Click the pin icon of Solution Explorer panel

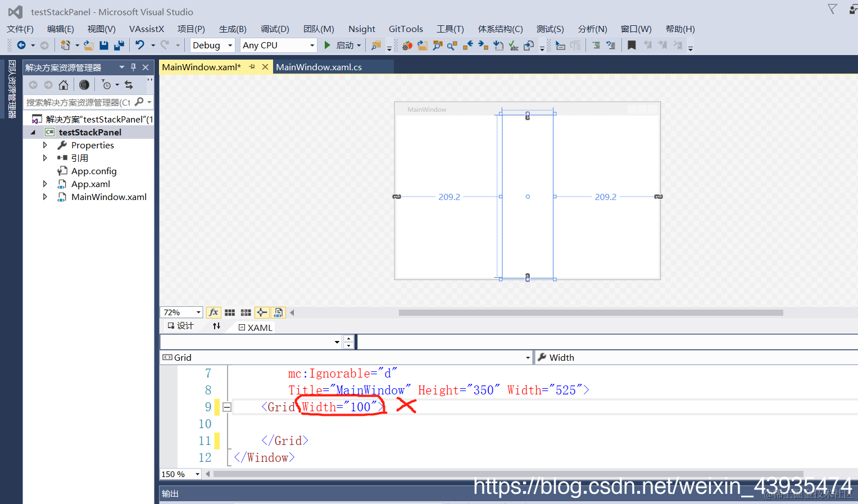point(133,67)
